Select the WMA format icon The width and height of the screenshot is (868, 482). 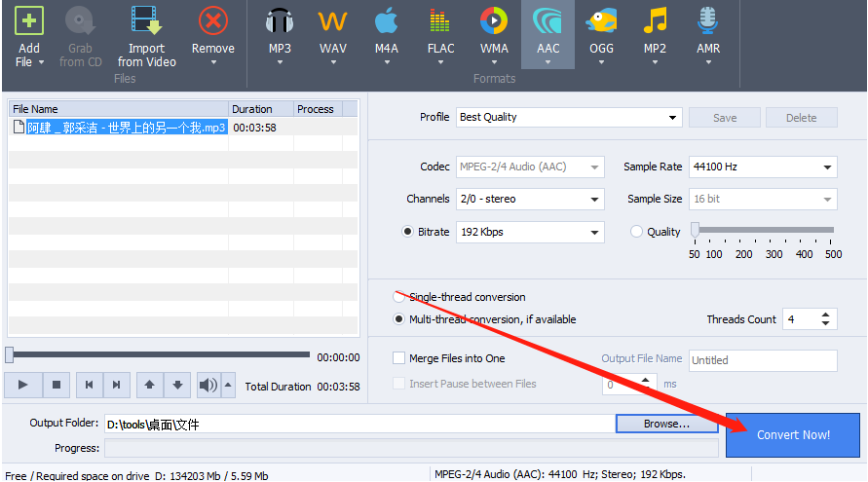494,21
